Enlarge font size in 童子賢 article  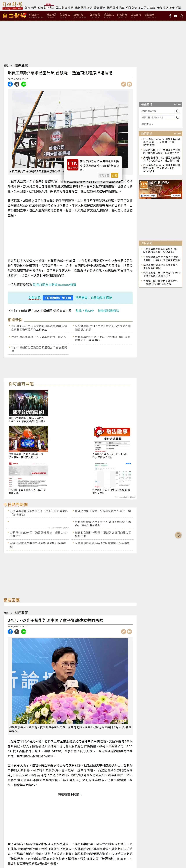point(124,632)
